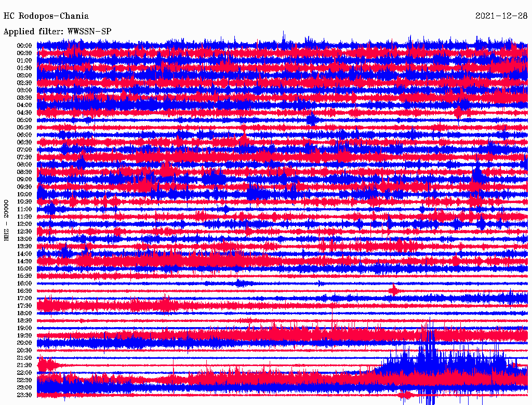This screenshot has width=532, height=405.
Task: Select the 21:30 time label
Action: pyautogui.click(x=24, y=366)
